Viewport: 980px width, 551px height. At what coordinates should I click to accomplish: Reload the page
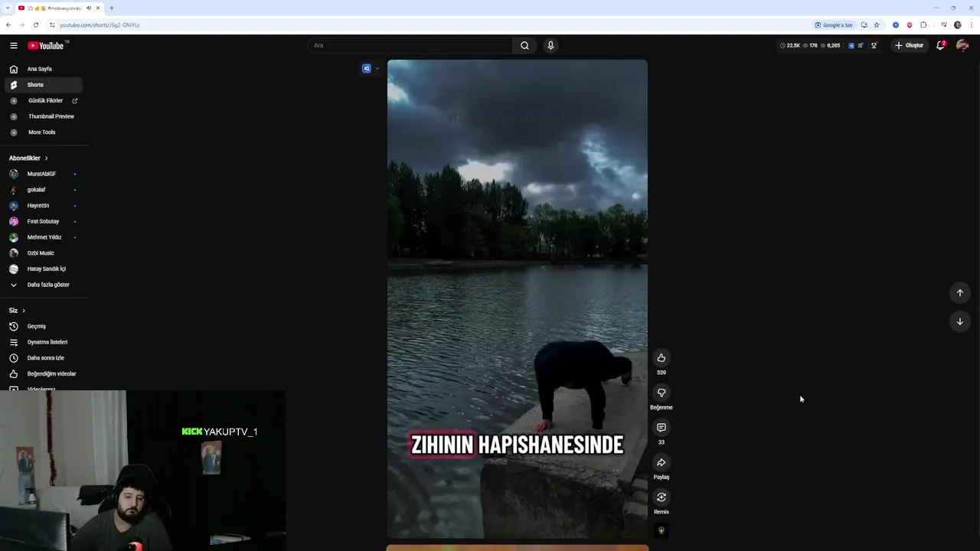(35, 24)
